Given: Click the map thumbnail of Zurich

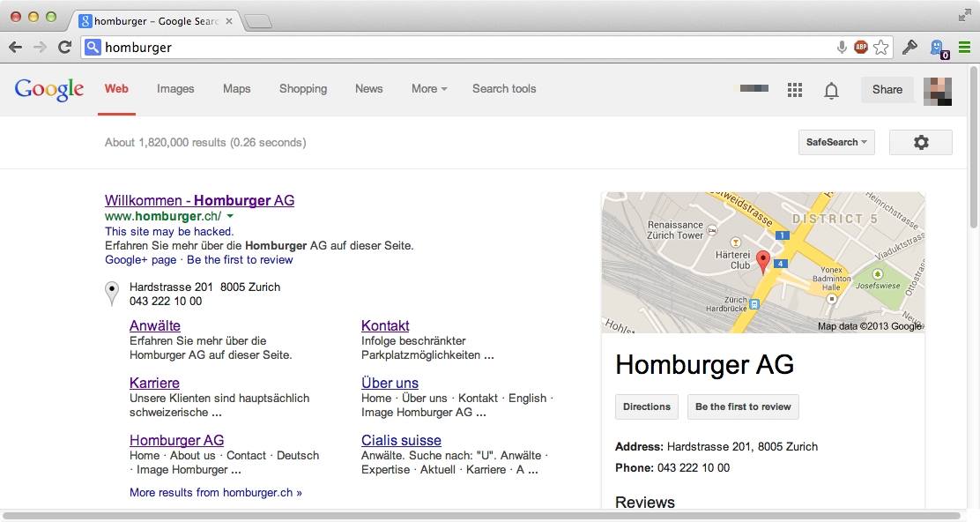Looking at the screenshot, I should coord(762,263).
